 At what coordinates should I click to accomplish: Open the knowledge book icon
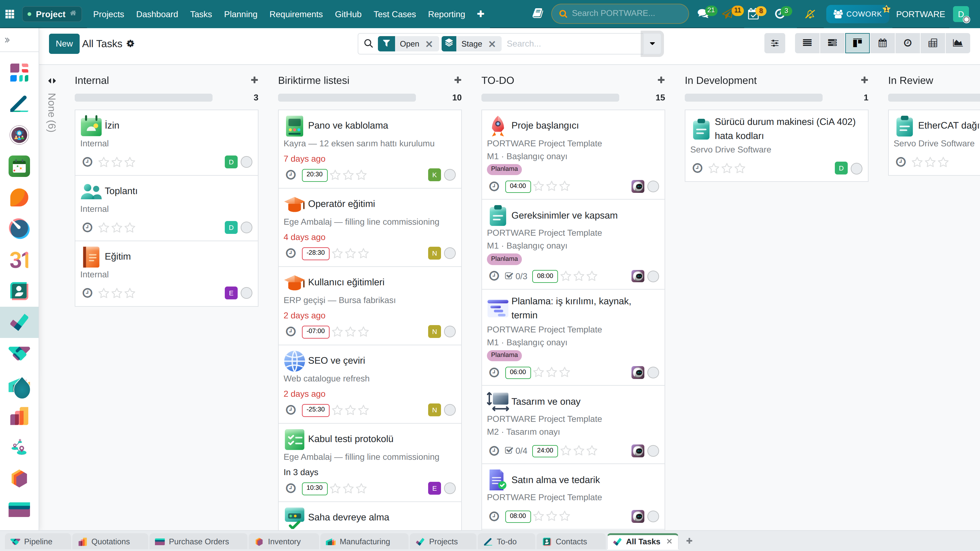537,14
